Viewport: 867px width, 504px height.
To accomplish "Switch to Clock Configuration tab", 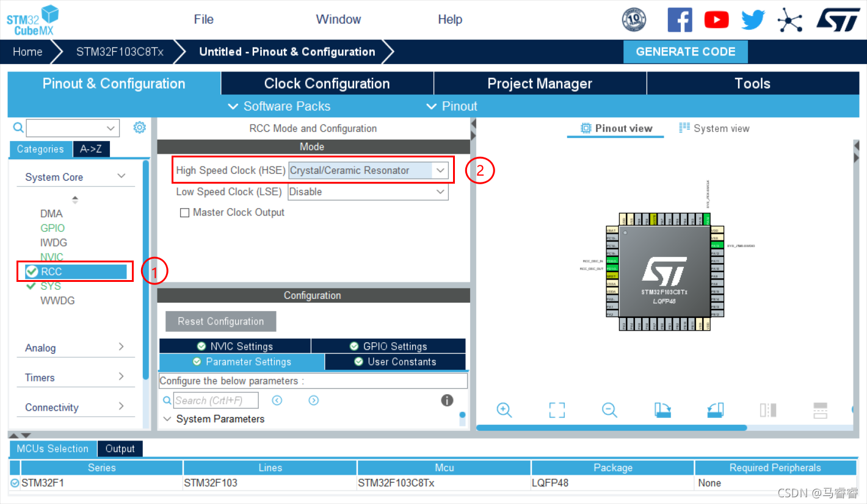I will tap(327, 84).
